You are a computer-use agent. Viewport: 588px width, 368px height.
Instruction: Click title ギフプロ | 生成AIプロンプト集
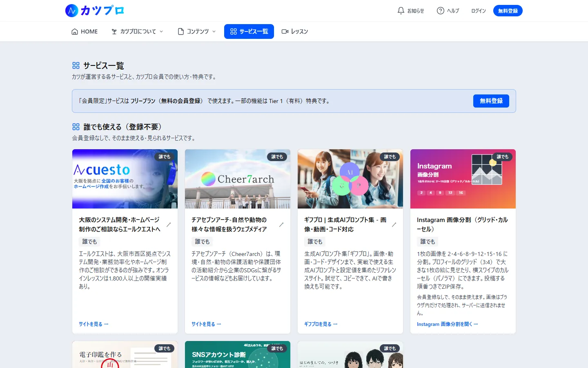[345, 224]
